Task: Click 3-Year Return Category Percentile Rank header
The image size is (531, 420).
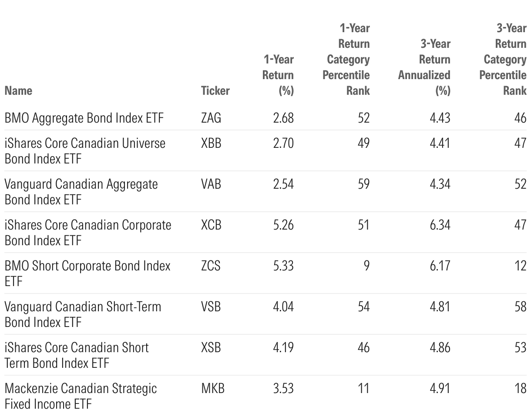Action: [504, 59]
